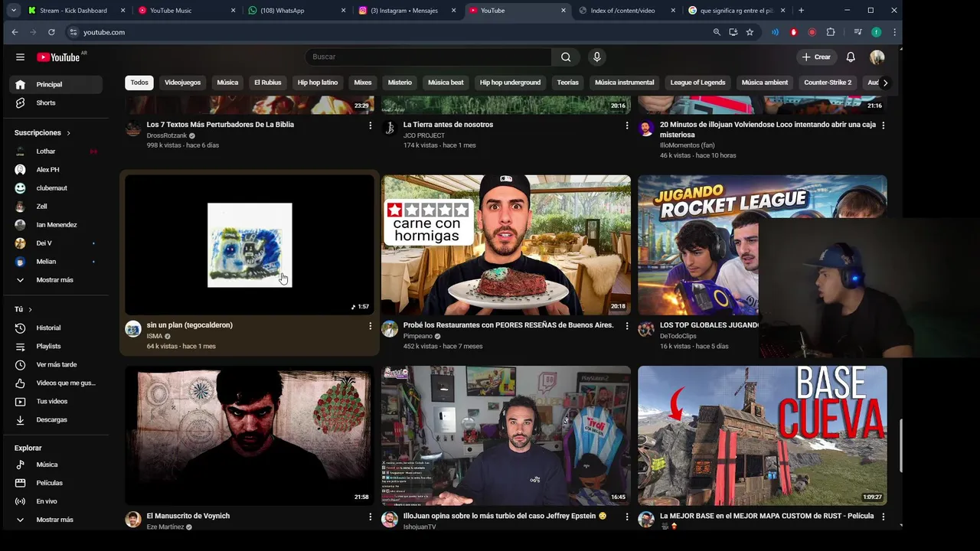Select the Todos filter chip
This screenshot has height=551, width=980.
click(139, 83)
